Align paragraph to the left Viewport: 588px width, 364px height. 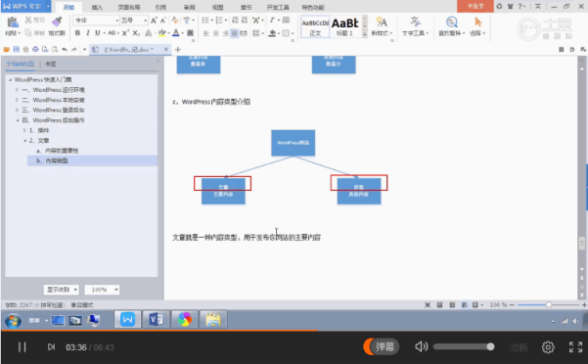point(206,33)
